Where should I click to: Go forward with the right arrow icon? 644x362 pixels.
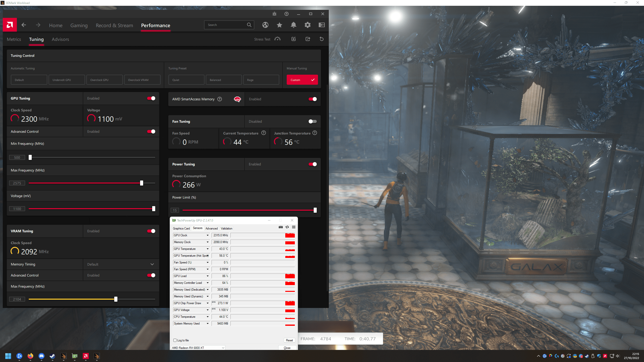38,25
